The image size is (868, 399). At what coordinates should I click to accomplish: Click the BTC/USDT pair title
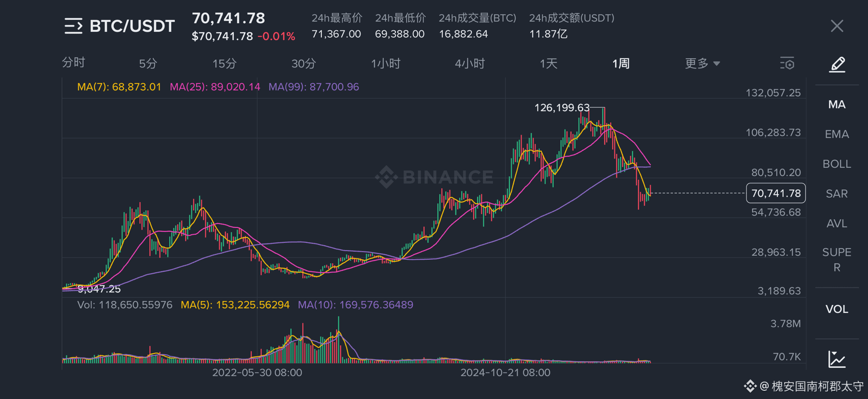pyautogui.click(x=132, y=26)
